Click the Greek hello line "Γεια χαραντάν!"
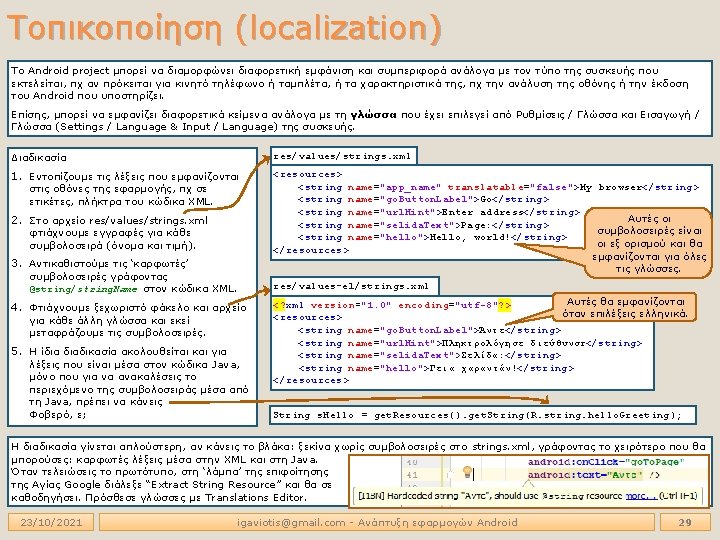This screenshot has width=720, height=540. point(436,368)
